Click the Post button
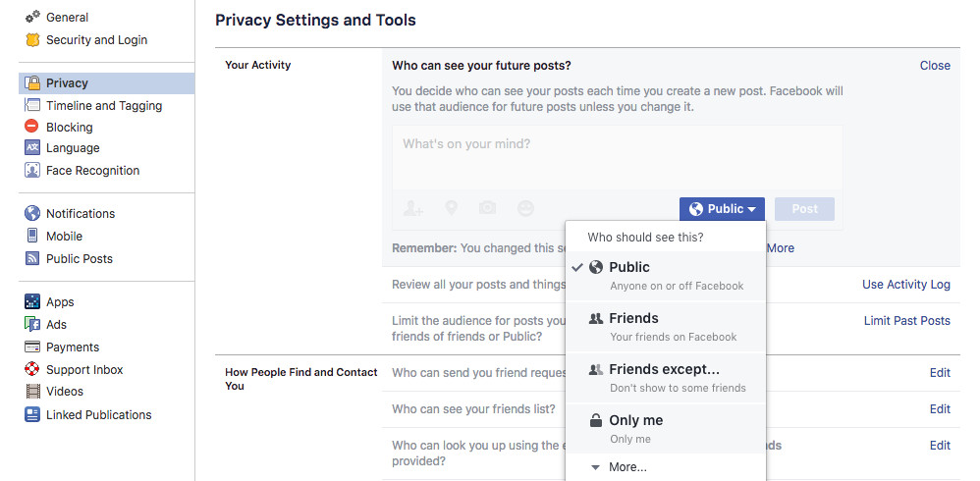This screenshot has width=980, height=481. (804, 209)
